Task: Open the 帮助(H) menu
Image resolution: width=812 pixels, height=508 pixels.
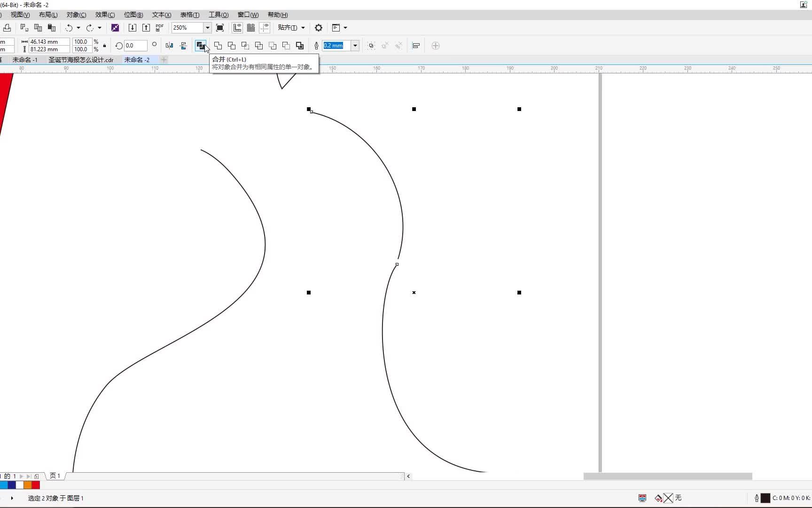Action: tap(278, 15)
